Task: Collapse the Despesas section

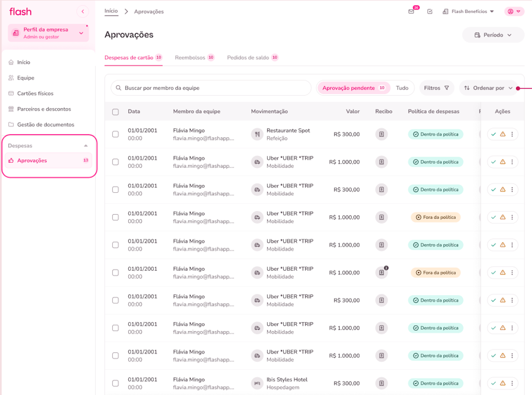Action: pyautogui.click(x=86, y=146)
